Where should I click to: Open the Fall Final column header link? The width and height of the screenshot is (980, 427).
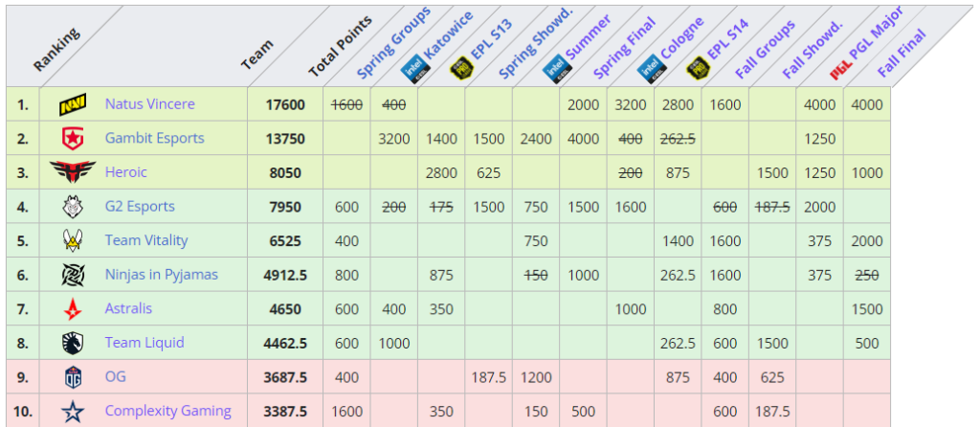(902, 54)
